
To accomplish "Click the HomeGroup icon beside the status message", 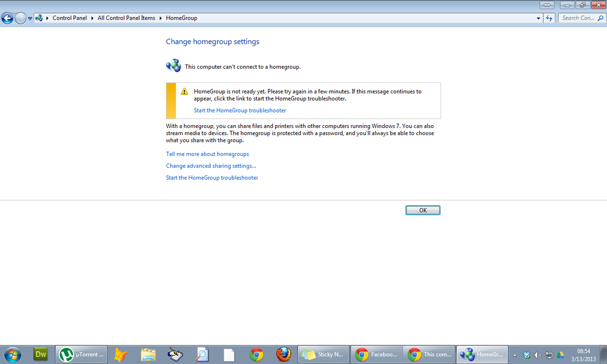I will click(173, 65).
